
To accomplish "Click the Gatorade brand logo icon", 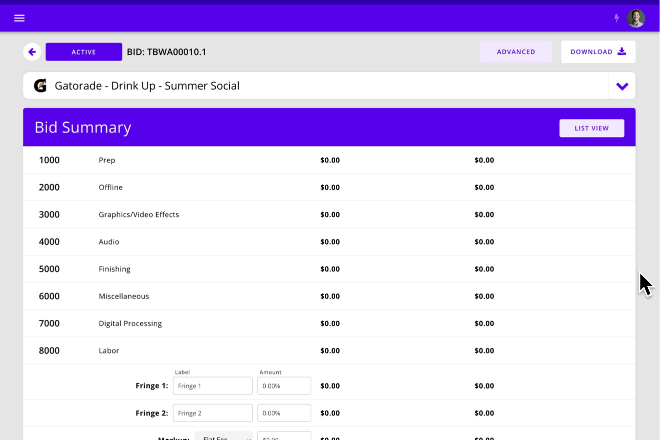I will [40, 86].
